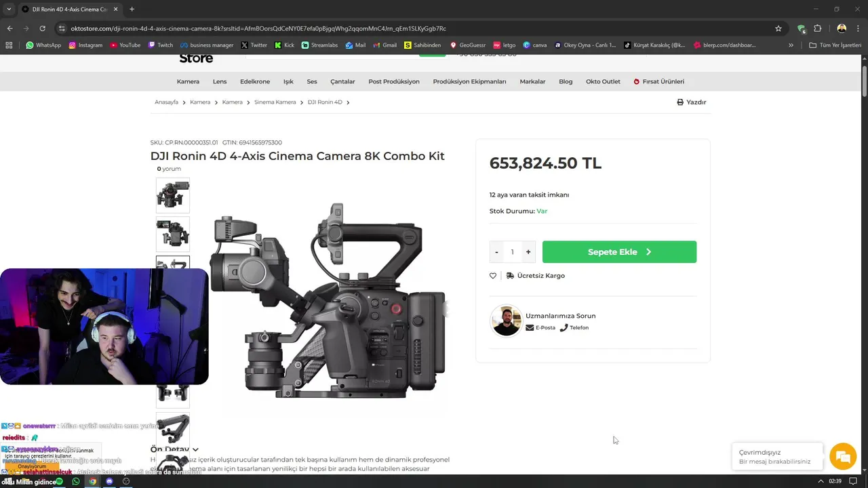
Task: Increase quantity with the plus button
Action: point(528,251)
